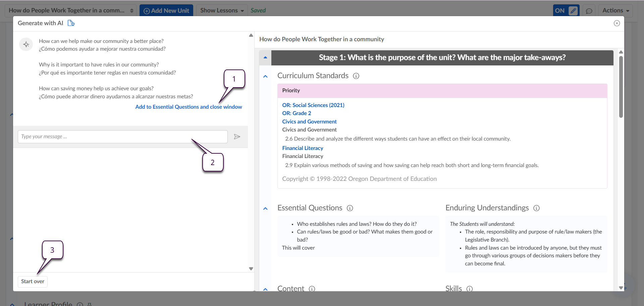Open the comments speech bubble icon
This screenshot has width=644, height=306.
(x=589, y=11)
